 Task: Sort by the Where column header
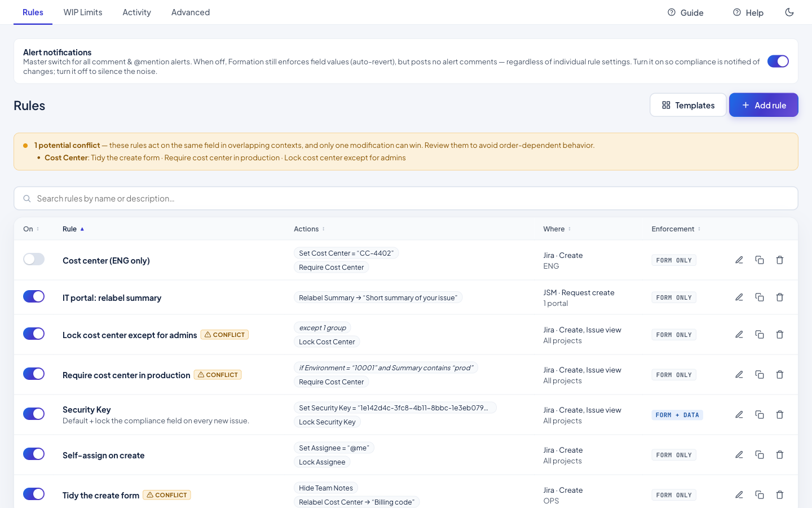tap(557, 229)
